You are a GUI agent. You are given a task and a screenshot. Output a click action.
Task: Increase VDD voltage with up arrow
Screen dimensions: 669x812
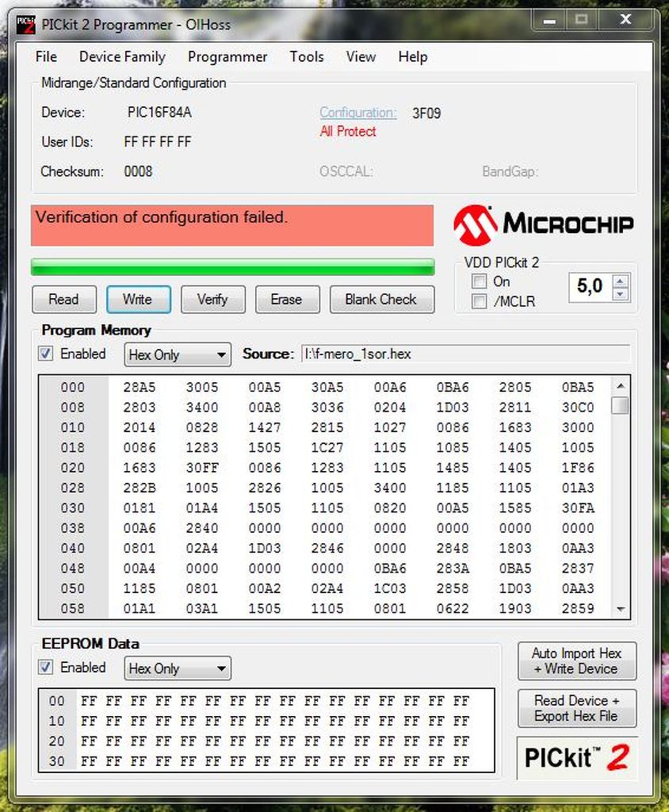click(x=621, y=282)
